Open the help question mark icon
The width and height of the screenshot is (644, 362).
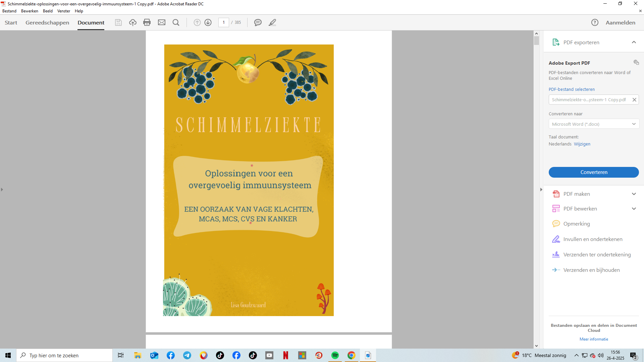coord(595,22)
